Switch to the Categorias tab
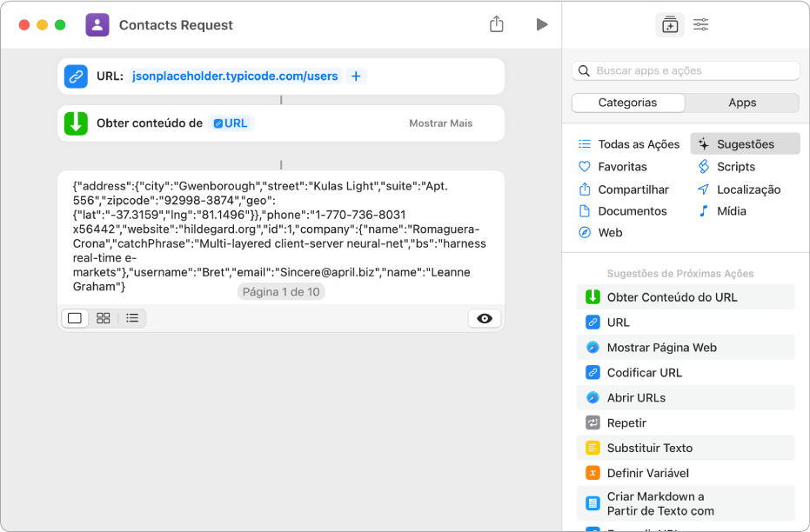810x532 pixels. click(x=627, y=103)
